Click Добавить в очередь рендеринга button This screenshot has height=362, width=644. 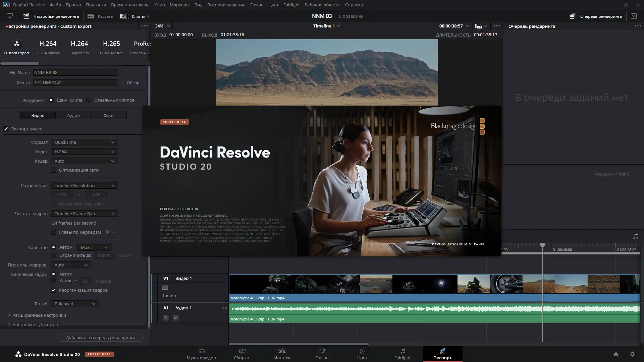coord(100,338)
